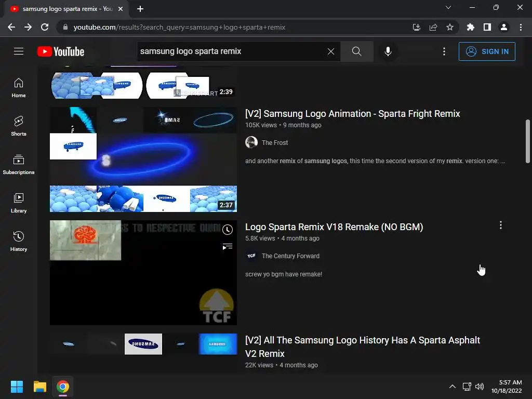Select the samsung logo sparta remix tab
The height and width of the screenshot is (399, 532).
click(x=66, y=9)
